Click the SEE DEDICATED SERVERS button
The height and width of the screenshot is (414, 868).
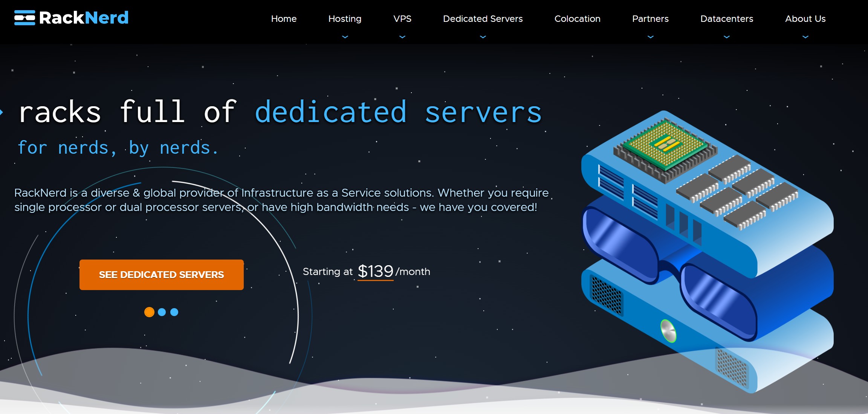point(161,275)
